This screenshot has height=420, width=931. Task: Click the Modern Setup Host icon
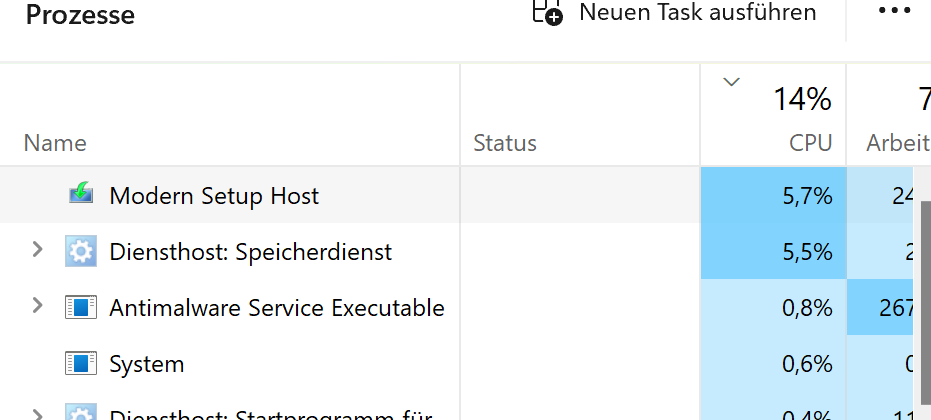point(81,195)
